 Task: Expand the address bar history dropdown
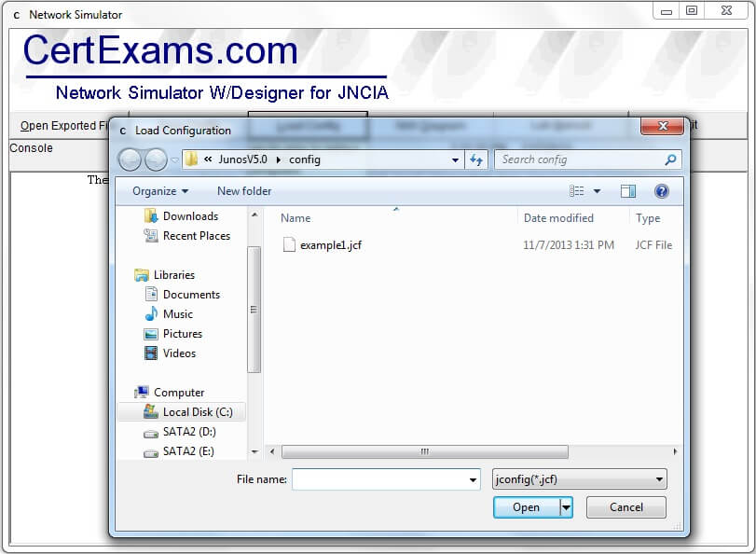[x=455, y=159]
